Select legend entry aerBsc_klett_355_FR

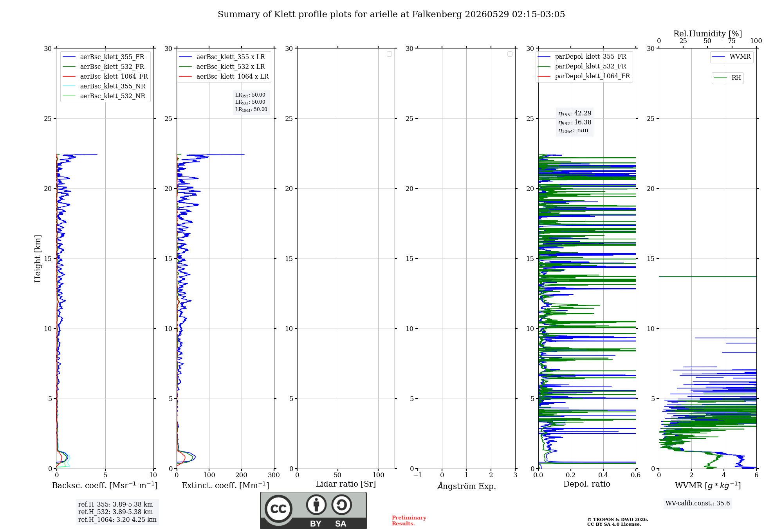(105, 57)
